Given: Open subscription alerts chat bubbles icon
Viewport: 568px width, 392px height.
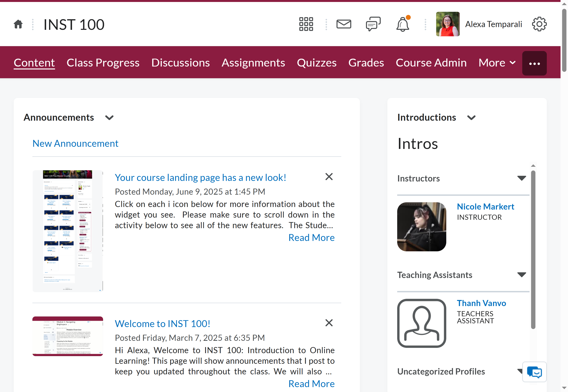Looking at the screenshot, I should 373,24.
